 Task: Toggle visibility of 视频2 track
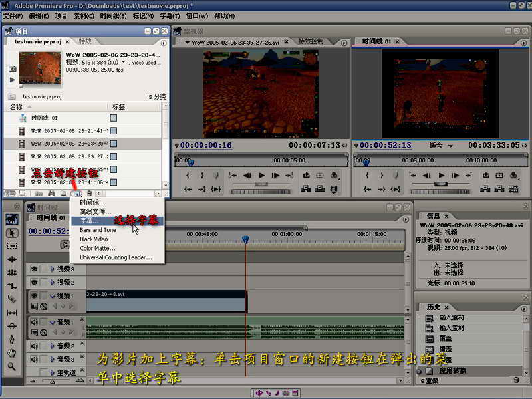[x=34, y=282]
